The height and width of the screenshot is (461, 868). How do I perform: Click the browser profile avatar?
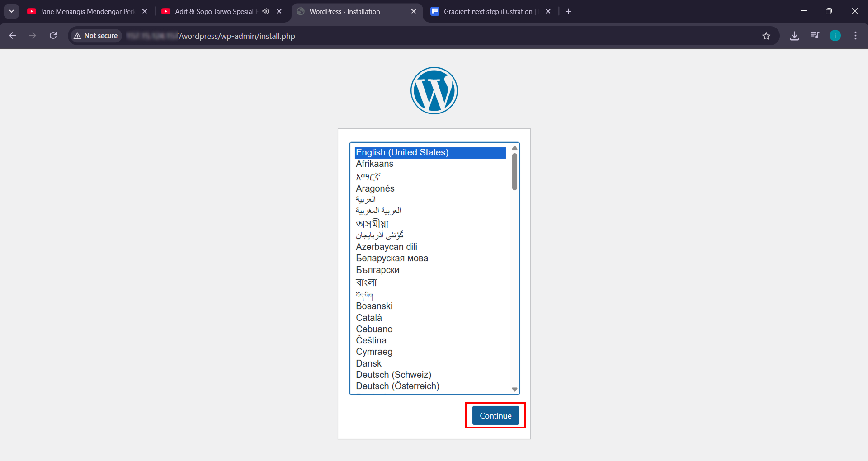click(835, 36)
